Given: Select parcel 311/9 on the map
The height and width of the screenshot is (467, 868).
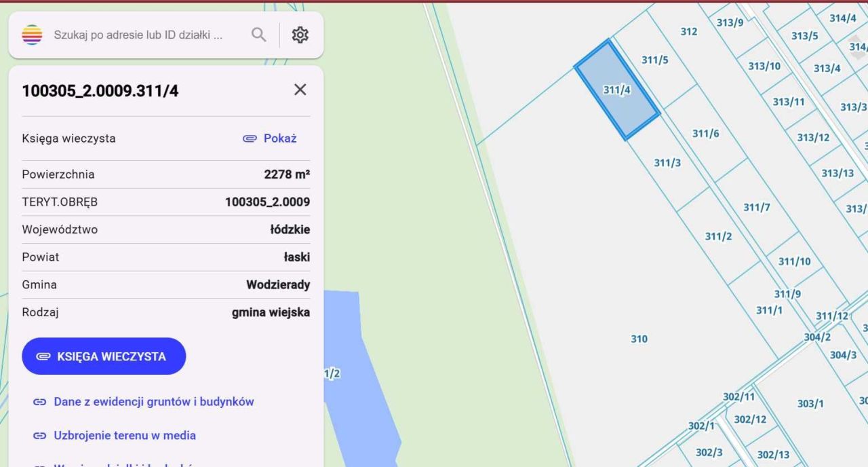Looking at the screenshot, I should [787, 294].
